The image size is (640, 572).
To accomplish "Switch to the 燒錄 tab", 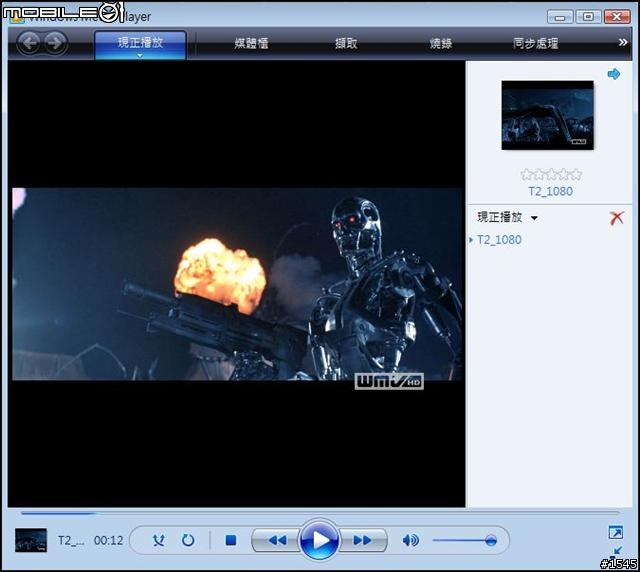I will pos(441,43).
